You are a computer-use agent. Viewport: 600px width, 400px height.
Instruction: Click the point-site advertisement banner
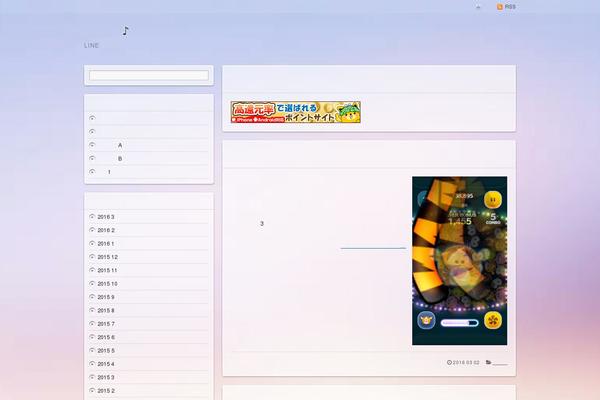tap(296, 112)
